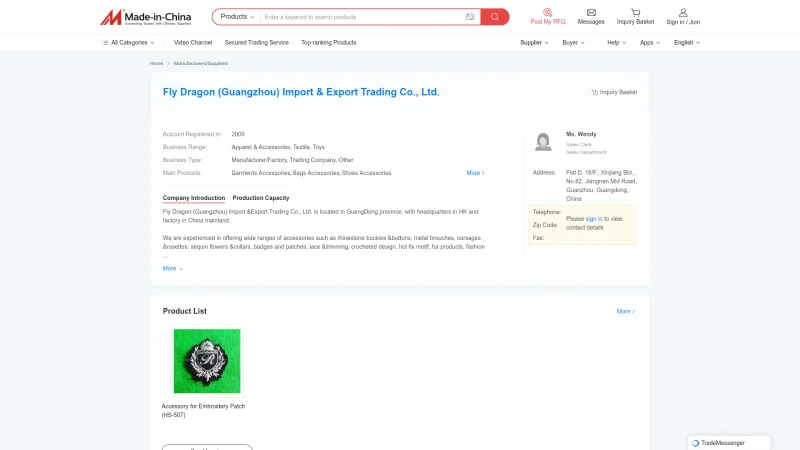Expand company introduction with More chevron
The width and height of the screenshot is (800, 450).
[x=173, y=268]
